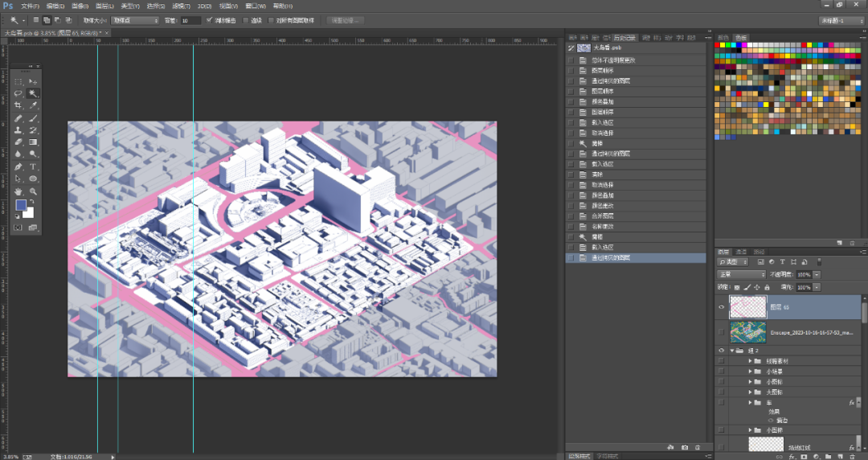Viewport: 868px width, 460px height.
Task: Toggle Quick Mask mode
Action: click(18, 228)
